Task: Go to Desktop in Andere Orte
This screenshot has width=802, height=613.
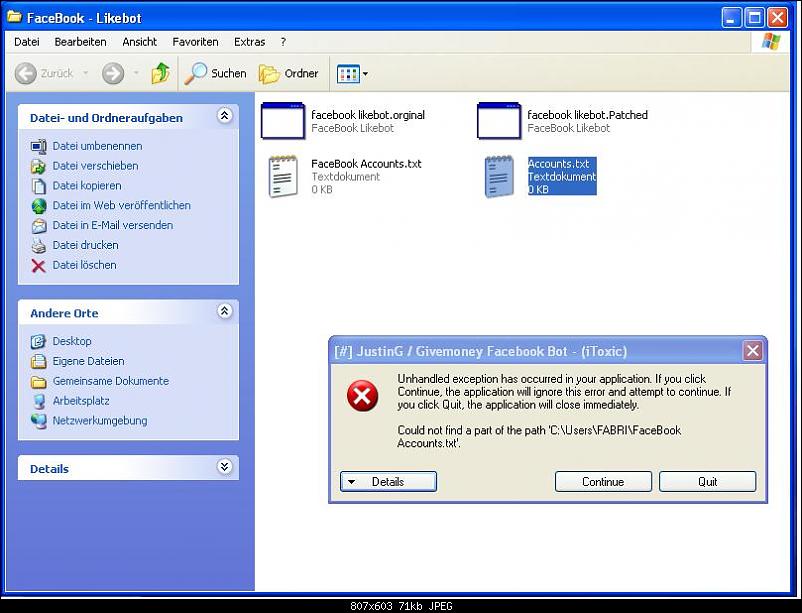Action: point(72,341)
